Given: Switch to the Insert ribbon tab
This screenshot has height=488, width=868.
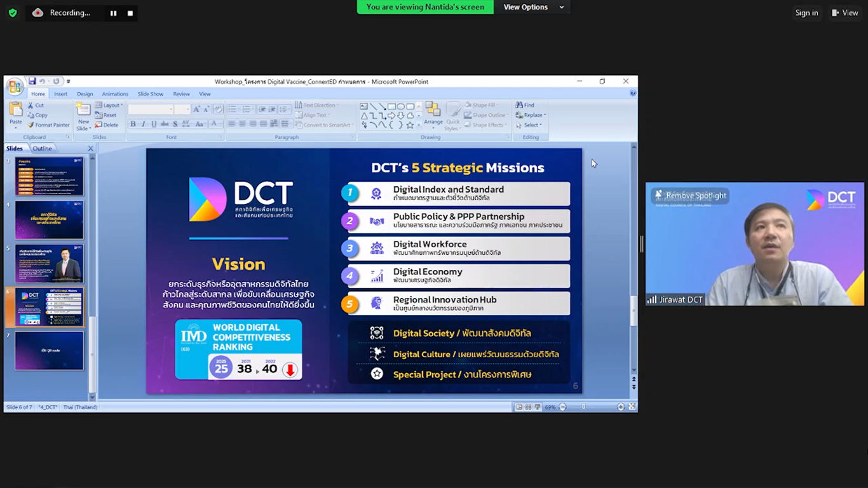Looking at the screenshot, I should (60, 94).
